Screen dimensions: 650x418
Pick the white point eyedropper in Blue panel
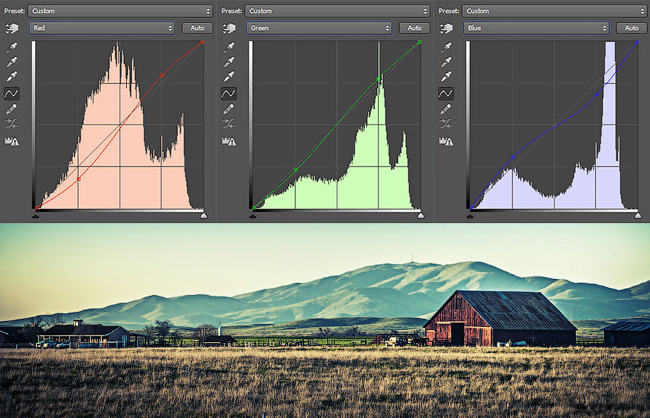pos(445,76)
